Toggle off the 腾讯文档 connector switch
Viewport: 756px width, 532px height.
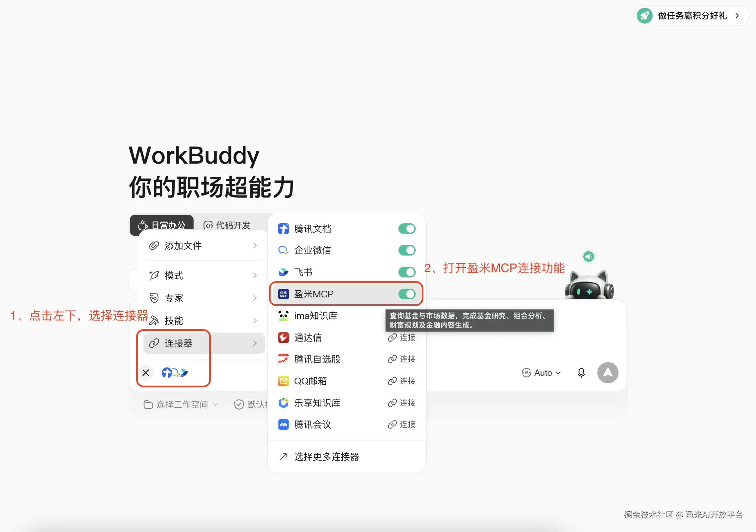[407, 229]
